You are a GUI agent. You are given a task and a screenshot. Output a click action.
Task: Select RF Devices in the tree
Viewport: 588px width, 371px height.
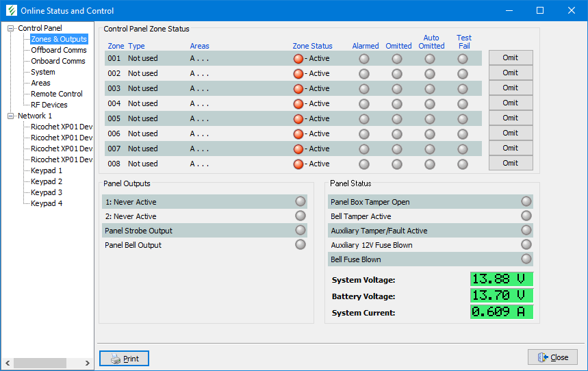pos(49,105)
